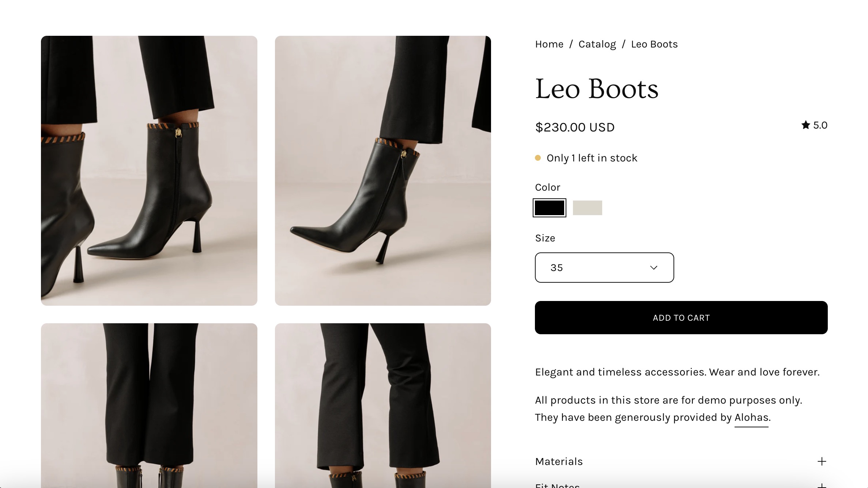Click the Leo Boots breadcrumb item
The height and width of the screenshot is (488, 868).
pyautogui.click(x=654, y=44)
